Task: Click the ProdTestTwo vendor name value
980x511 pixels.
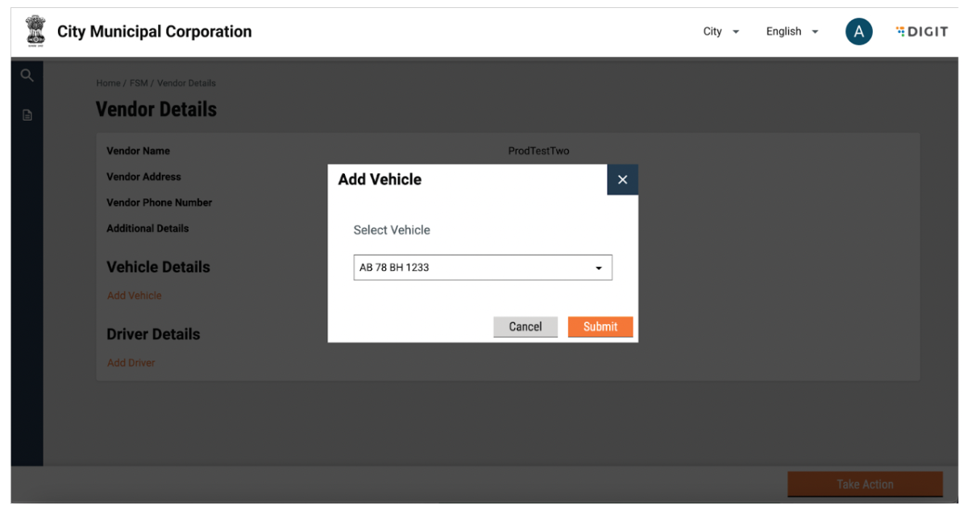Action: click(538, 151)
